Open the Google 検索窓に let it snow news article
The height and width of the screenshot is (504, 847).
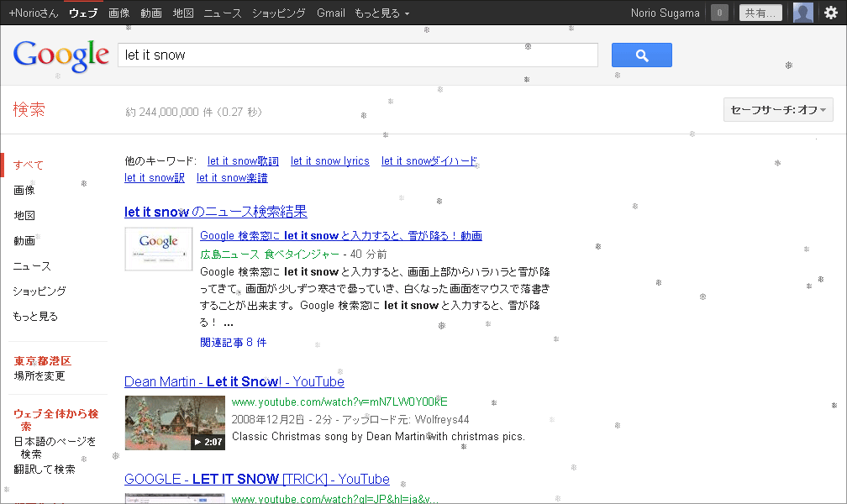point(341,235)
